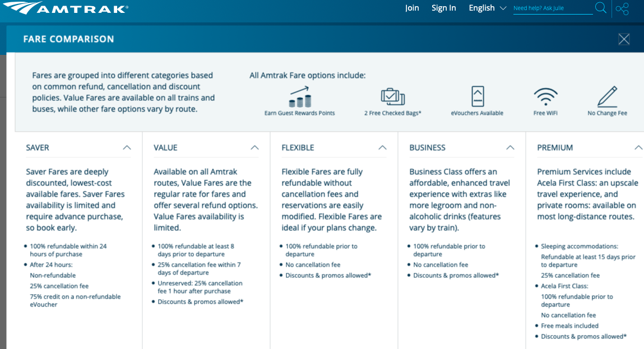
Task: Click the No Change Fee pencil icon
Action: [x=607, y=96]
